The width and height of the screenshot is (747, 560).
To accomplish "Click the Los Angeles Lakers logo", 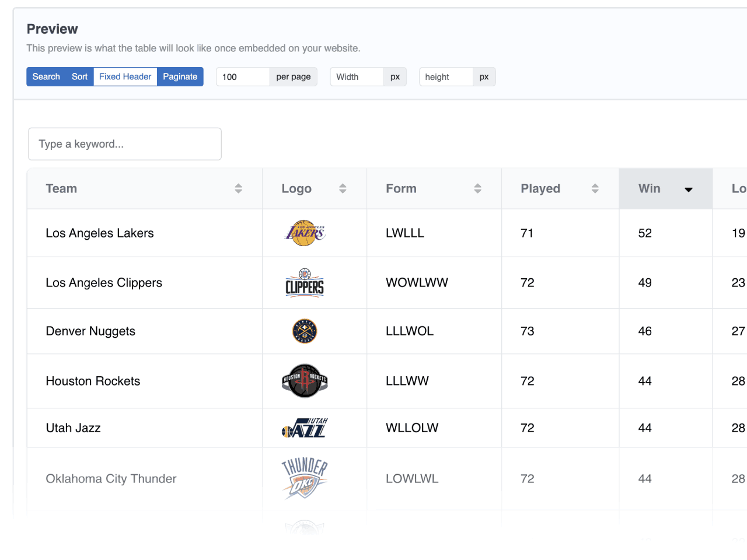I will point(305,233).
